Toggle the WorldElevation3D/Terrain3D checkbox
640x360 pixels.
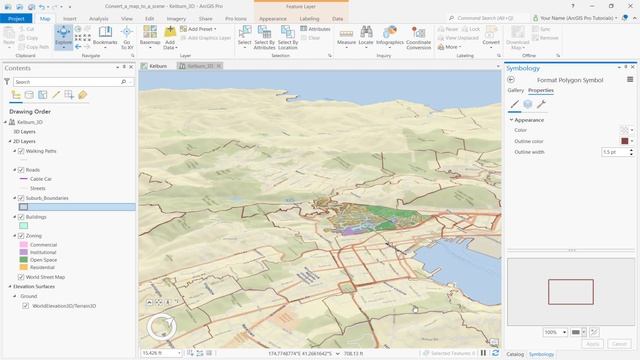click(x=26, y=306)
